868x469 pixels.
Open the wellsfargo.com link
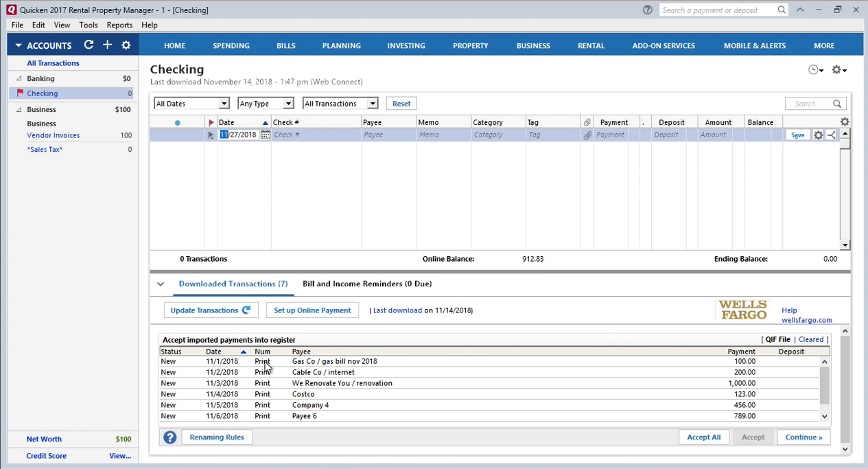click(x=806, y=320)
